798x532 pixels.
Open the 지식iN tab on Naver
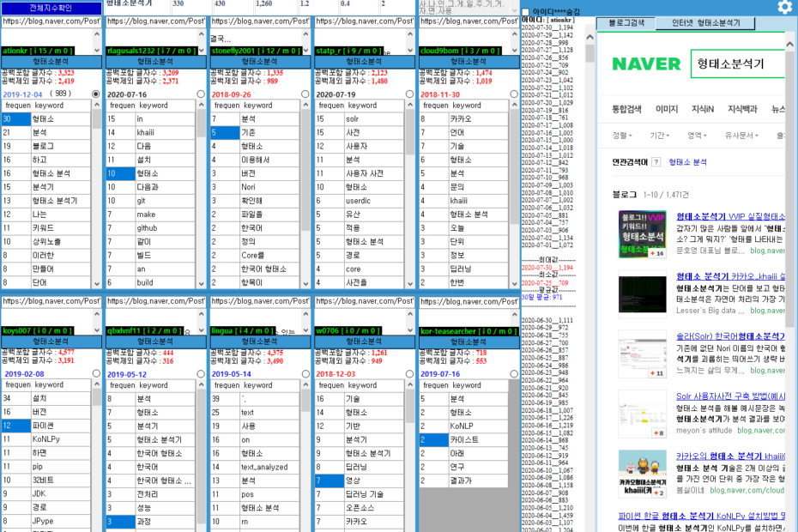click(x=703, y=109)
